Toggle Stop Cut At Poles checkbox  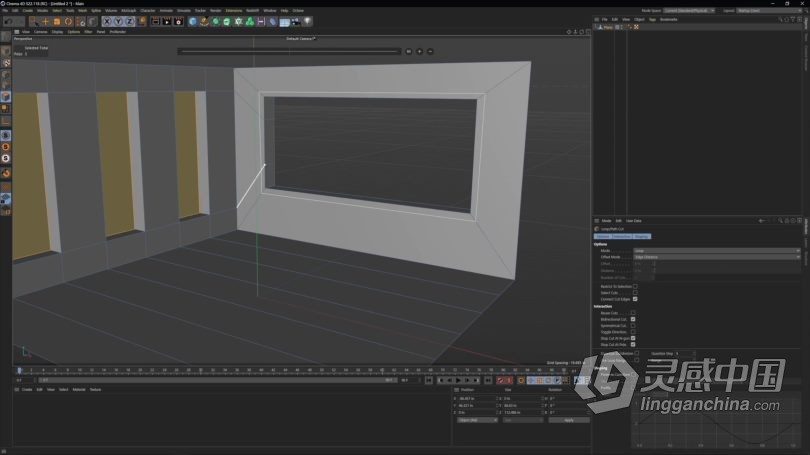click(633, 344)
